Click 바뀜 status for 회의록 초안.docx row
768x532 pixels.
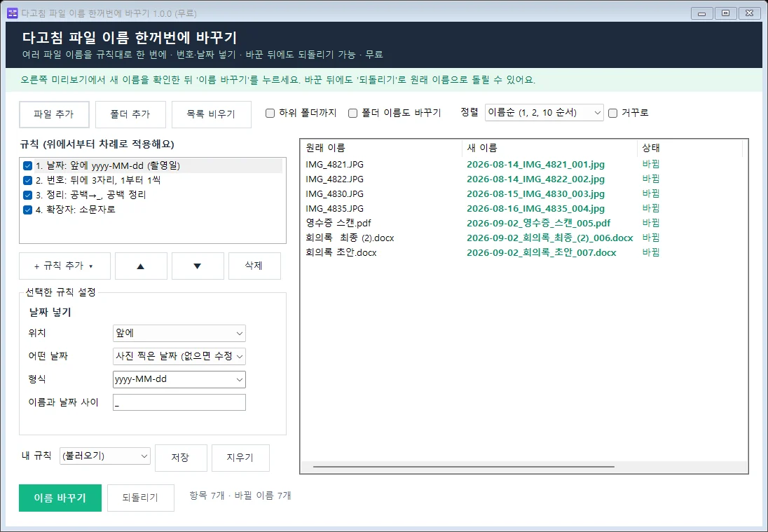(x=651, y=253)
